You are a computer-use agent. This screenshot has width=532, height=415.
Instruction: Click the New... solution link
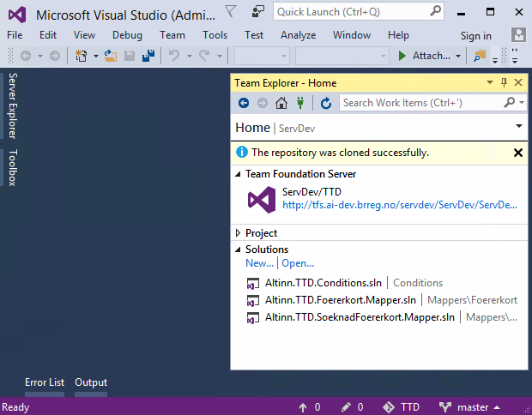coord(259,263)
